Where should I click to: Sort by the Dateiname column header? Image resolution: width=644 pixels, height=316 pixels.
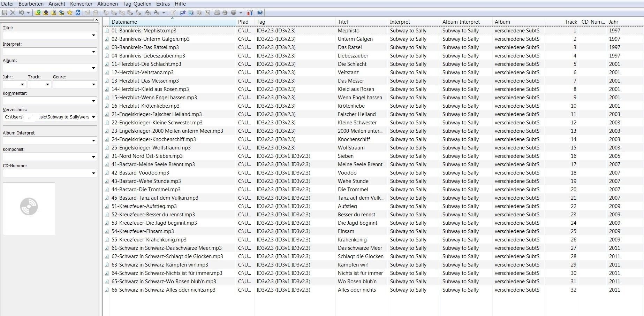pos(173,22)
